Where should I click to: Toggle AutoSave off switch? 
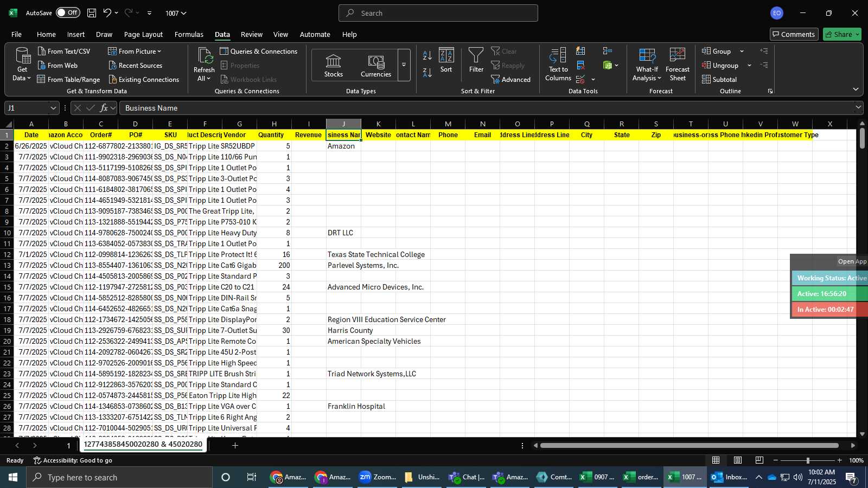click(68, 13)
